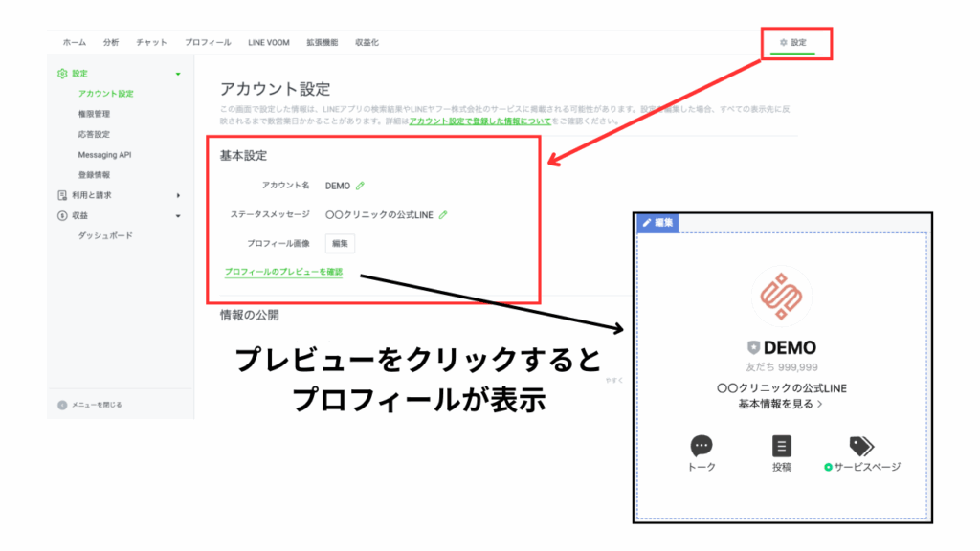
Task: Click the 情報の公開 heading
Action: [250, 316]
